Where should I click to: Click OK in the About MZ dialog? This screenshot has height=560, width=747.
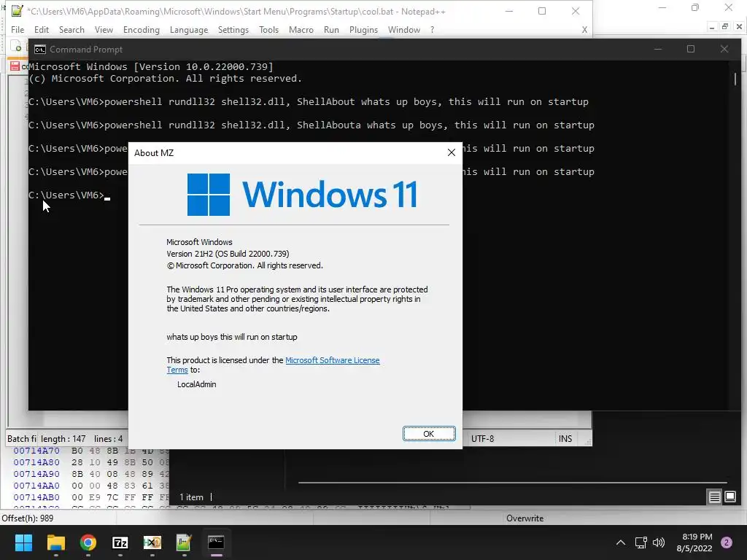[429, 434]
